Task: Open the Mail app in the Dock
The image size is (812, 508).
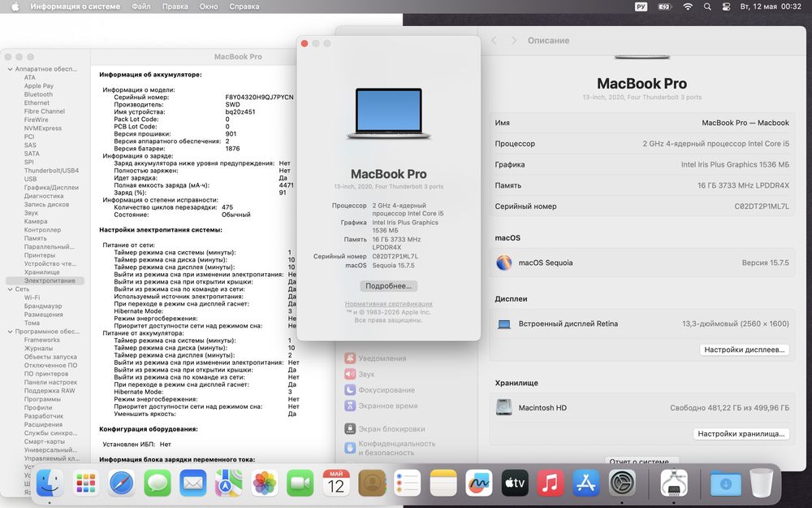Action: [193, 483]
